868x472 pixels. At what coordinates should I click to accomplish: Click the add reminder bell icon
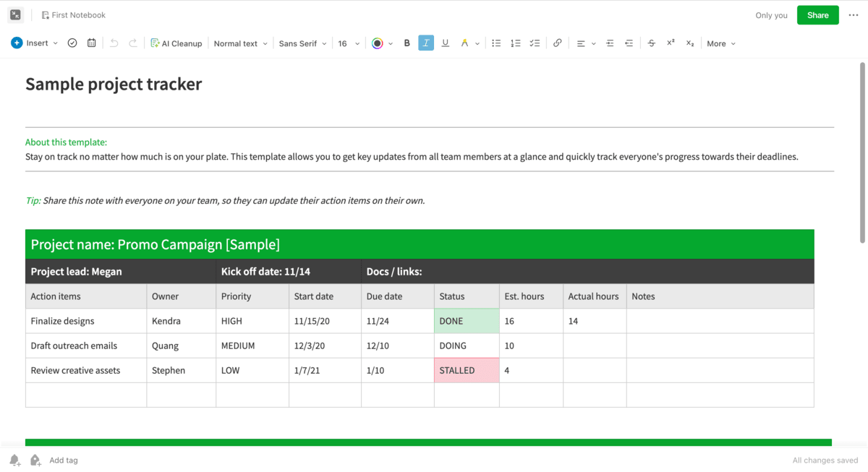point(14,460)
